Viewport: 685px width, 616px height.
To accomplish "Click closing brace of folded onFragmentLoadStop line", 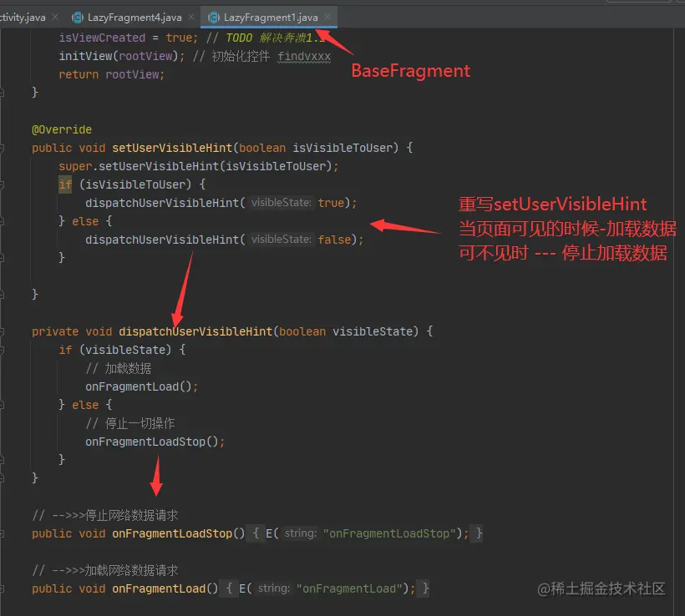I will coord(479,533).
